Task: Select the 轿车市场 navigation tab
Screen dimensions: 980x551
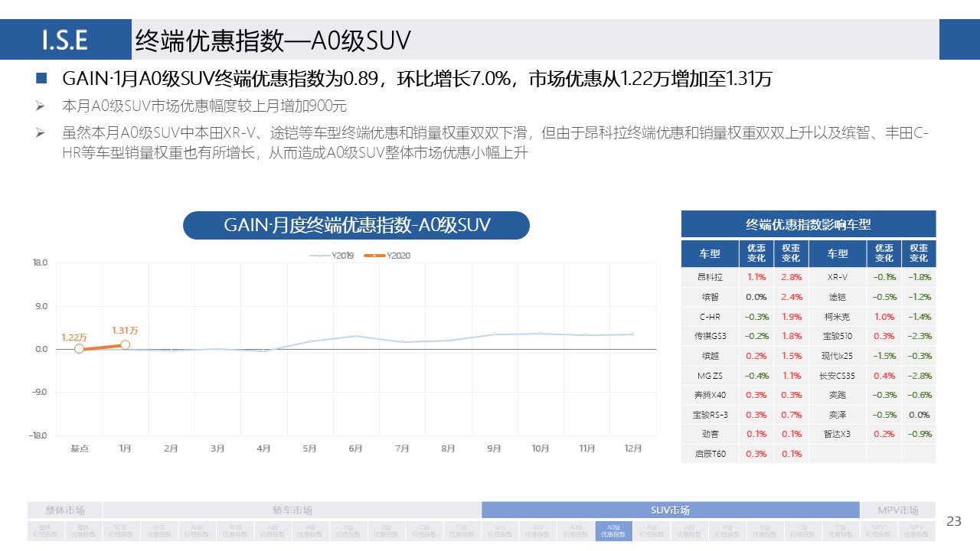Action: click(292, 510)
